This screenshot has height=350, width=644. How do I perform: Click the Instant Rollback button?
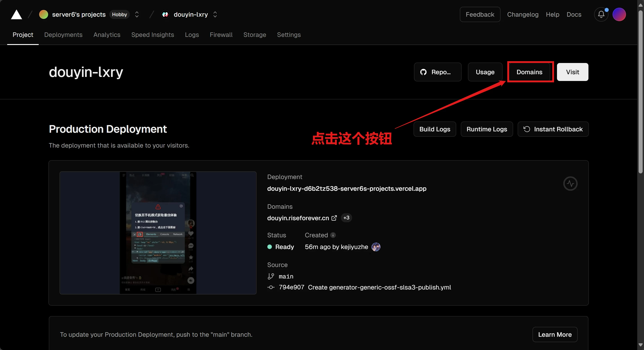coord(553,129)
